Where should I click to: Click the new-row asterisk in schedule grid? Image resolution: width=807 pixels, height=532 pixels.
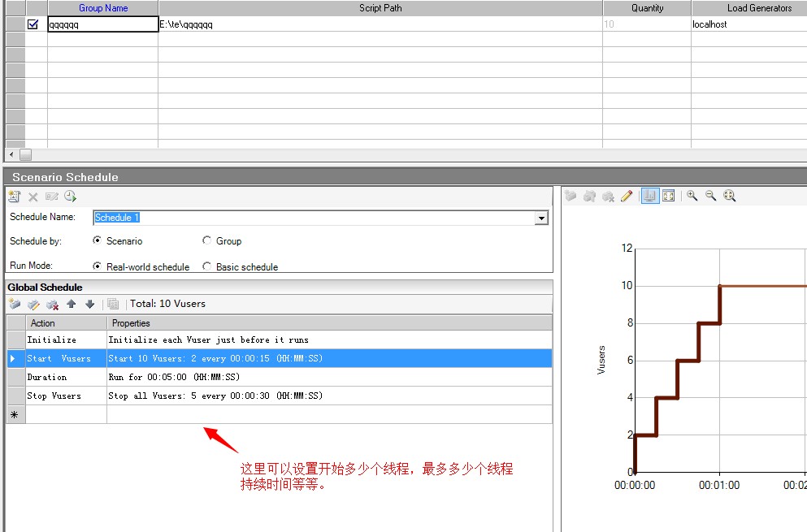[15, 415]
